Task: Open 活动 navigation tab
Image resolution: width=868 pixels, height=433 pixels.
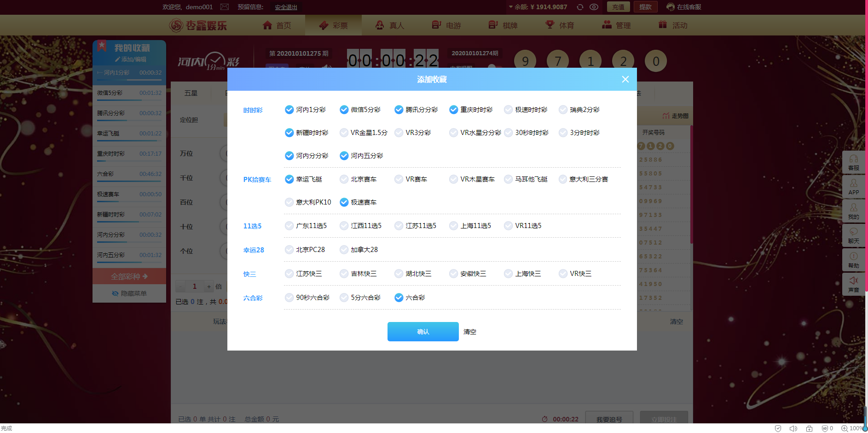Action: pyautogui.click(x=673, y=25)
